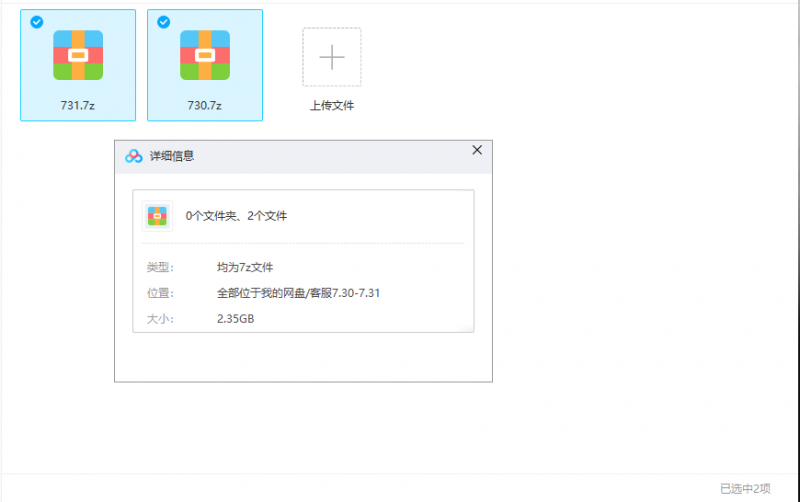Click the plus icon to upload files
The image size is (800, 502).
pos(332,57)
